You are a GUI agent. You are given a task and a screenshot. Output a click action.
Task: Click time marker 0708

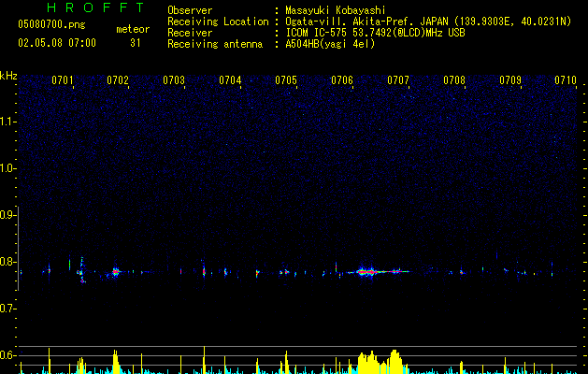pyautogui.click(x=454, y=80)
